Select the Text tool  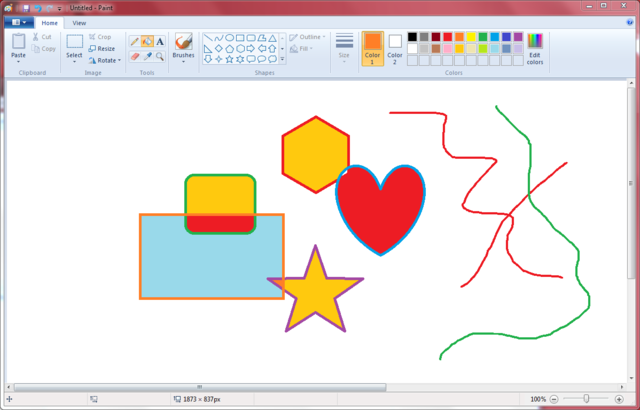(x=160, y=42)
